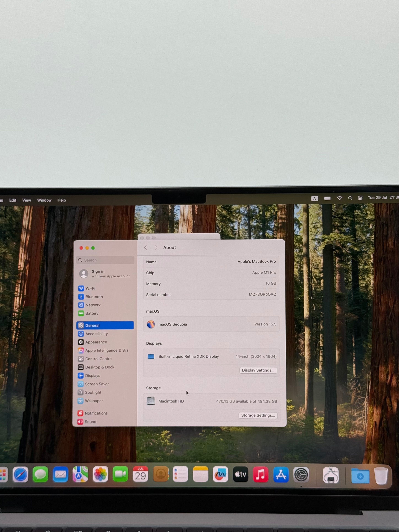Go forward with the right chevron

(156, 248)
